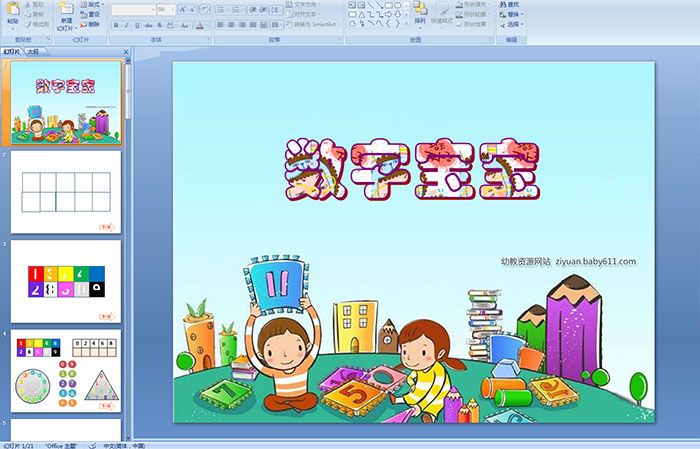Open Align Text (对齐文本) menu

(x=303, y=14)
